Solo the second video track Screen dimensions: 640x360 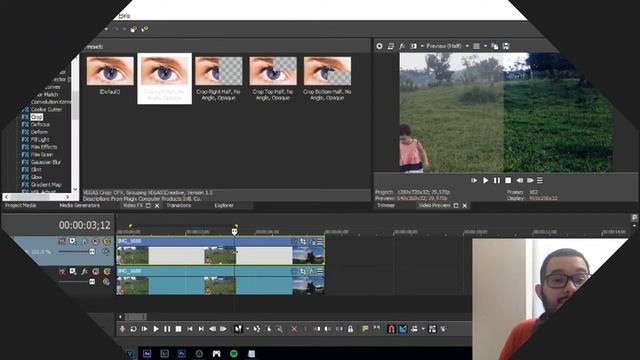tap(107, 271)
